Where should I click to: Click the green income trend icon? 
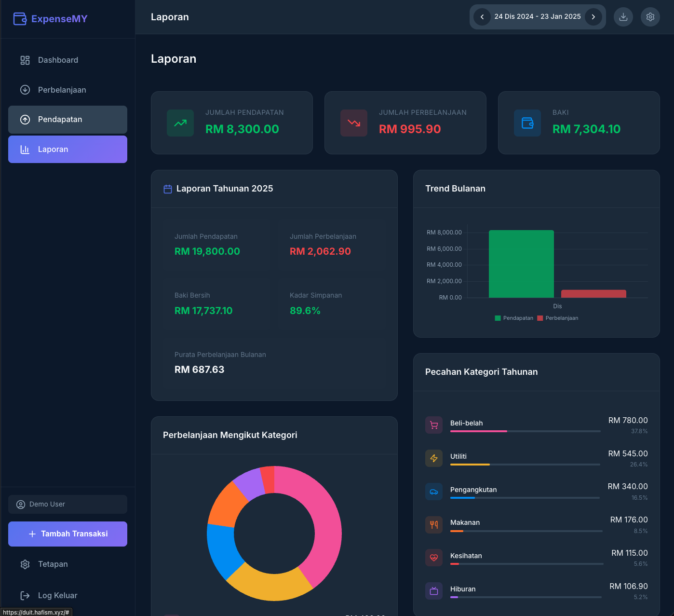[180, 123]
